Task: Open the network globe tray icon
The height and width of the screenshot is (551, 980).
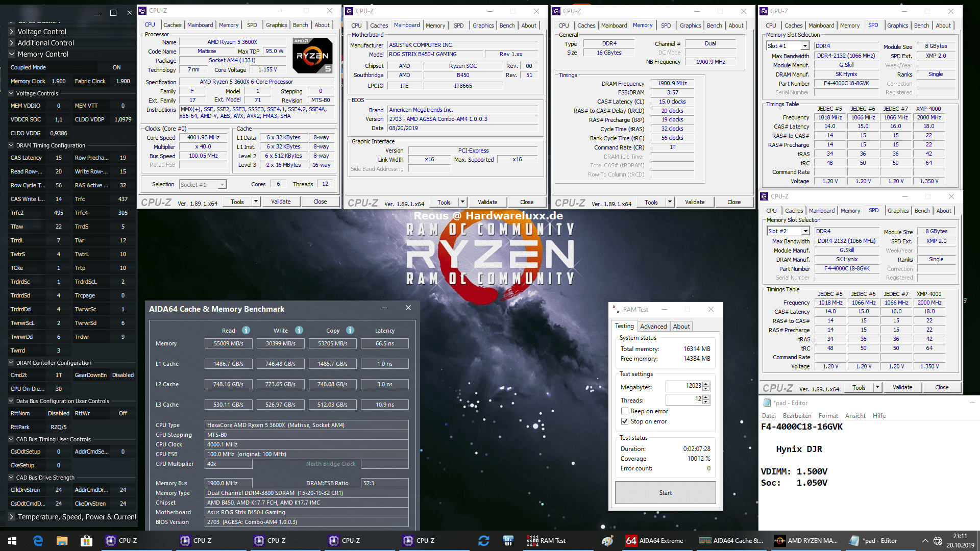Action: (938, 540)
